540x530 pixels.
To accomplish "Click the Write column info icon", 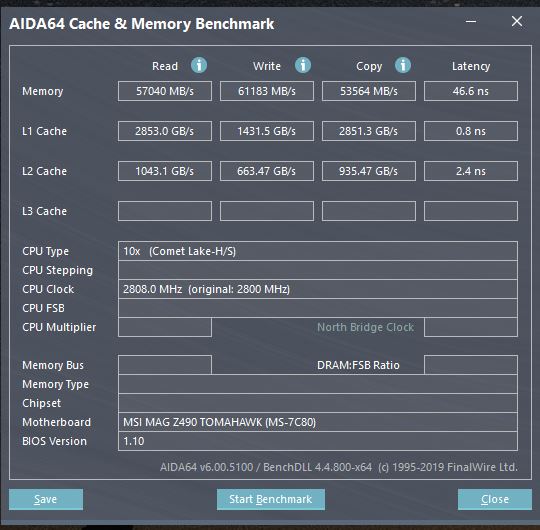I will [x=303, y=65].
